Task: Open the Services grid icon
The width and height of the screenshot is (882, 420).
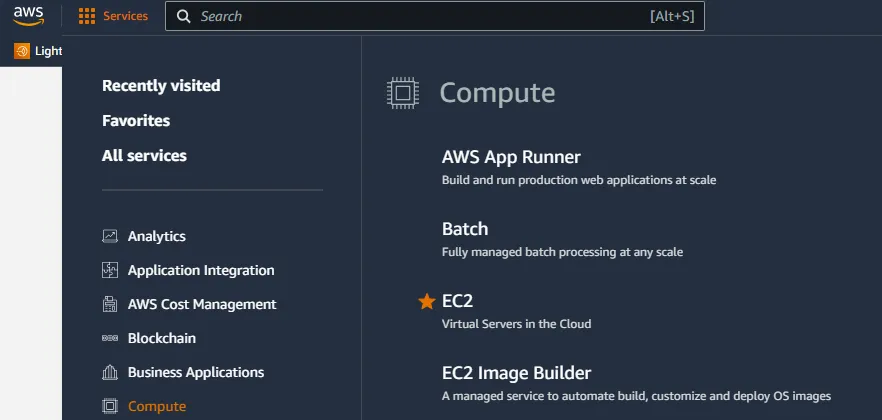Action: [x=87, y=16]
